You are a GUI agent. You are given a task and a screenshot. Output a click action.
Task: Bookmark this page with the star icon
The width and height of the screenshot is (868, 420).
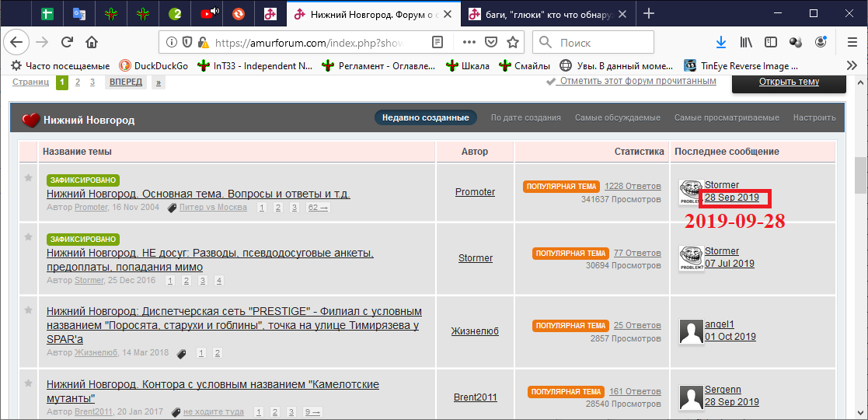[513, 42]
